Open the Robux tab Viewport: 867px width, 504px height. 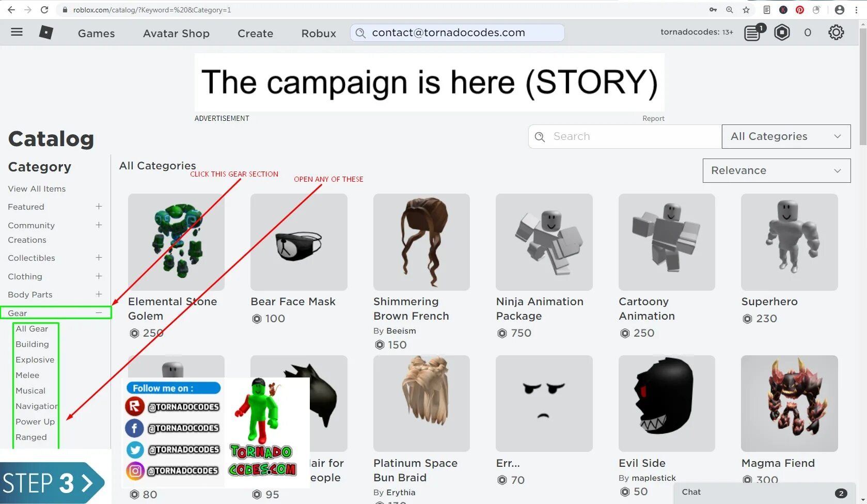(x=319, y=33)
